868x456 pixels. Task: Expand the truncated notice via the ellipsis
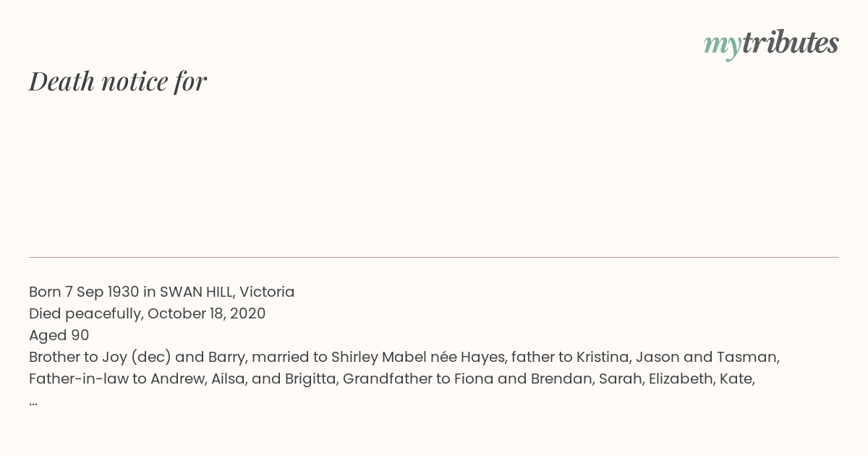[x=33, y=401]
